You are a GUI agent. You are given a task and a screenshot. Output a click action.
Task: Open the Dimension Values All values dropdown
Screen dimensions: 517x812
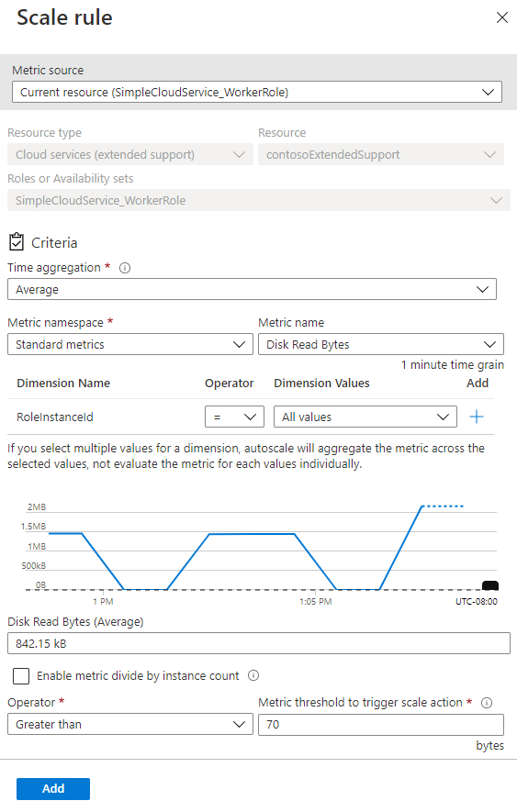[x=365, y=417]
